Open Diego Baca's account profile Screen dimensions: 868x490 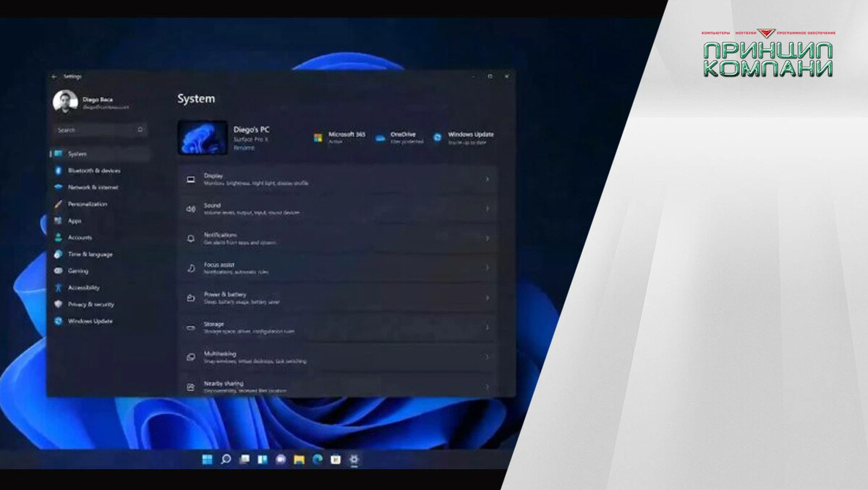[92, 101]
